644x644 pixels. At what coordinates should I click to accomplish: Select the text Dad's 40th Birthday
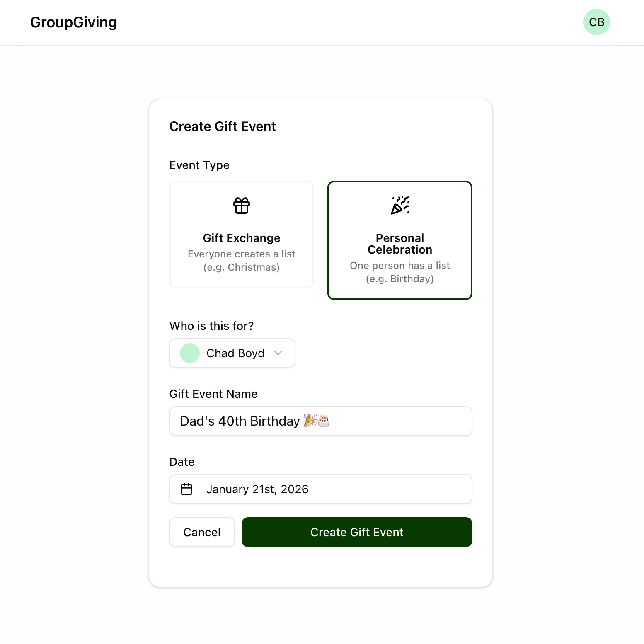coord(239,421)
